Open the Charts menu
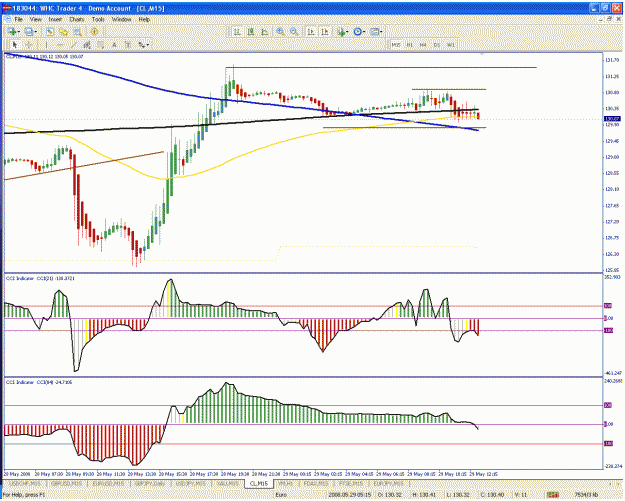625x501 pixels. tap(77, 19)
